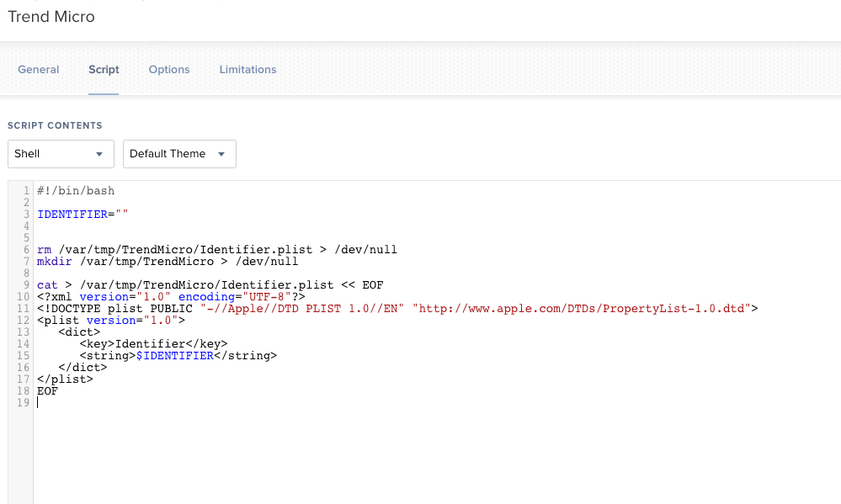Open the Shell language dropdown
Viewport: 841px width, 504px height.
click(x=61, y=154)
